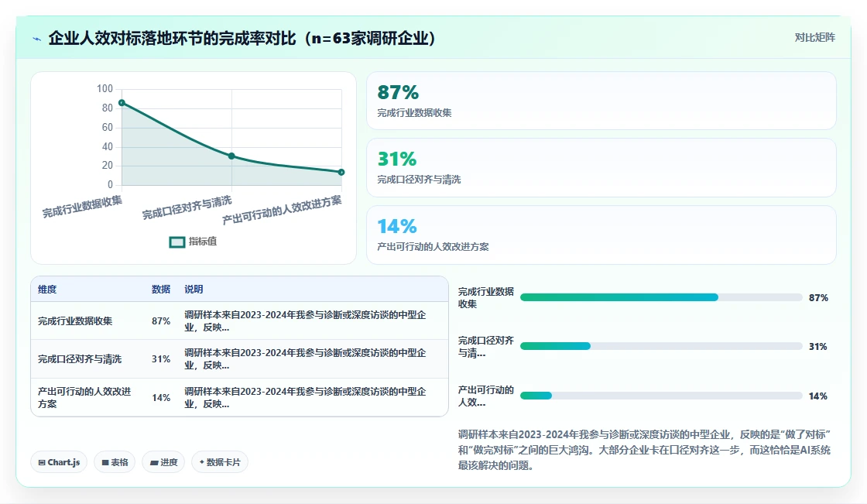This screenshot has height=504, width=867.
Task: Click the 100 y-axis tick label
Action: pyautogui.click(x=105, y=88)
